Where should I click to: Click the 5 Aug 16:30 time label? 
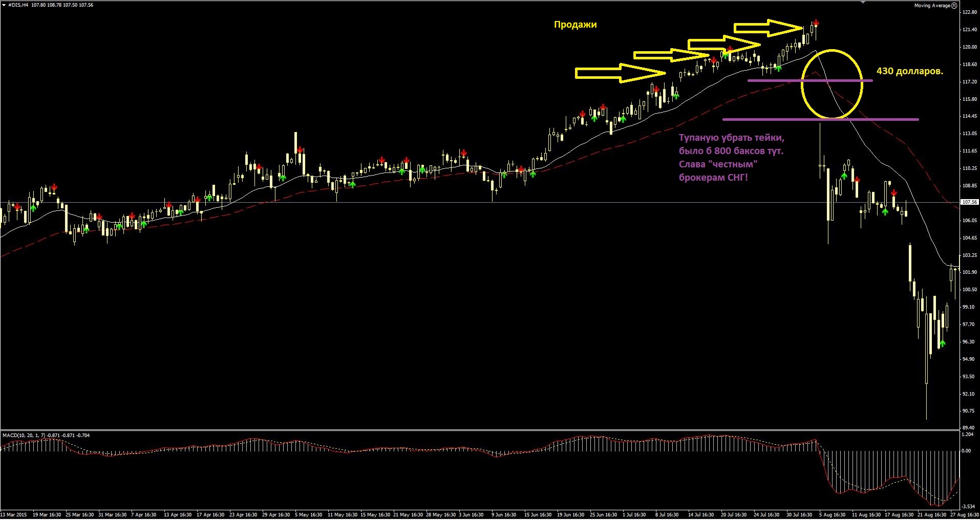tap(832, 515)
